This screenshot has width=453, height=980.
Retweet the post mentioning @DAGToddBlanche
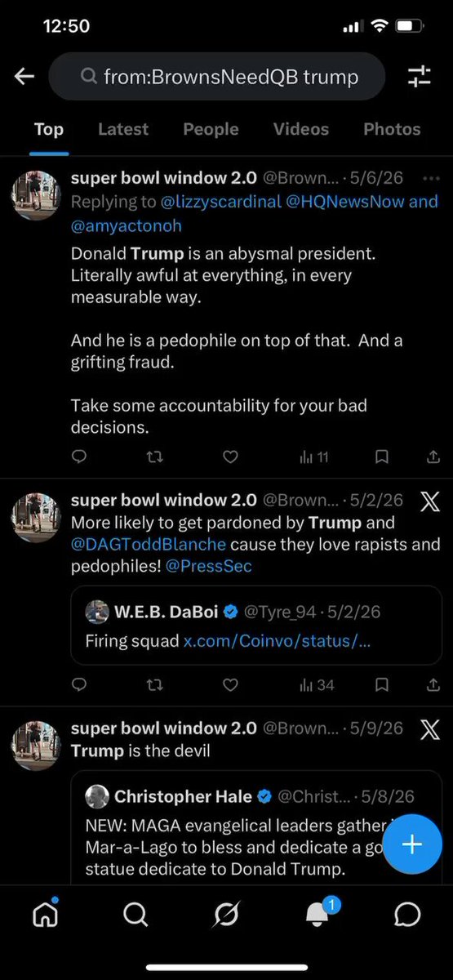154,685
